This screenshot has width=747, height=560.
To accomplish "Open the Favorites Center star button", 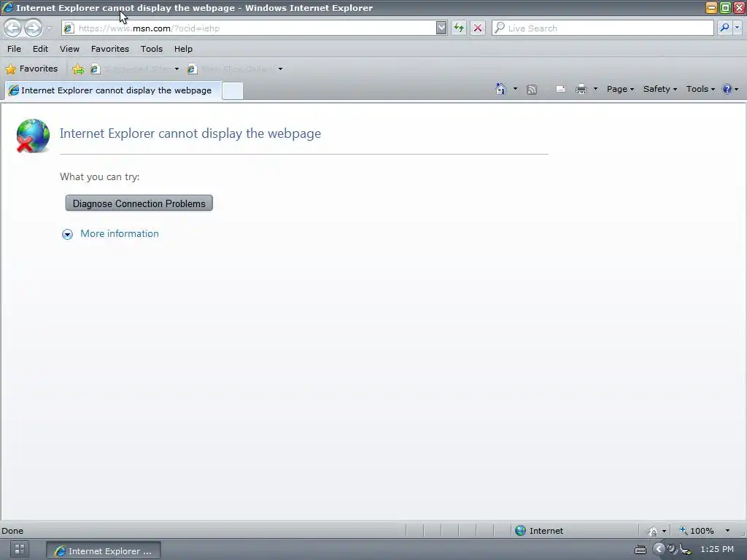I will coord(31,69).
